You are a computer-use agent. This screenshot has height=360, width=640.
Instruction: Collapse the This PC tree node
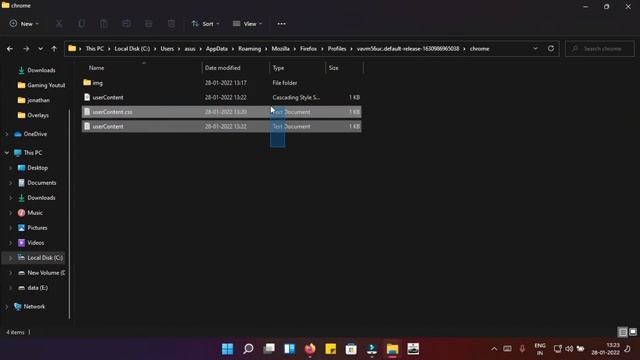[x=7, y=153]
